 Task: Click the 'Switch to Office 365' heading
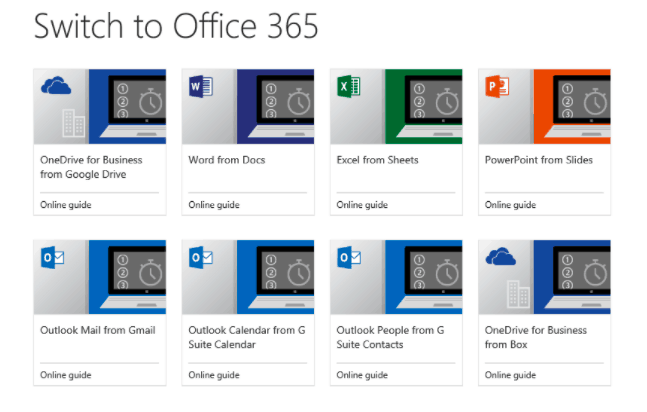click(176, 26)
